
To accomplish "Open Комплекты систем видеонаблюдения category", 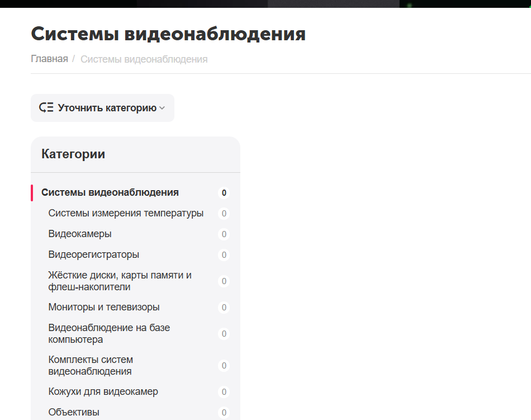I will 91,365.
